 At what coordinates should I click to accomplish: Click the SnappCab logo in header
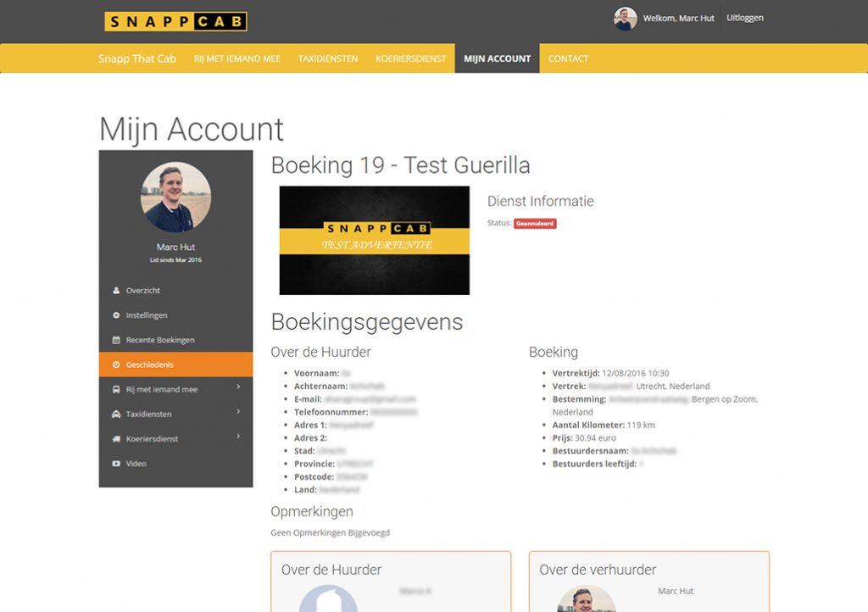[x=175, y=21]
